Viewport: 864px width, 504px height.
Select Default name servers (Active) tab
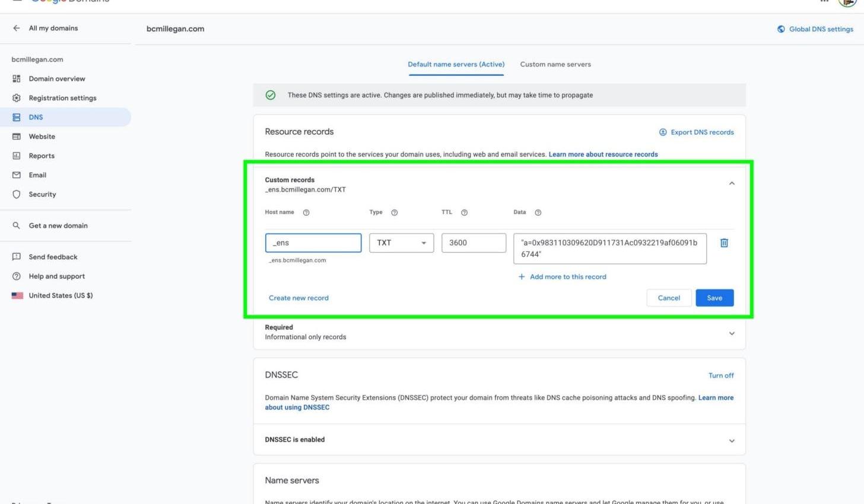456,65
